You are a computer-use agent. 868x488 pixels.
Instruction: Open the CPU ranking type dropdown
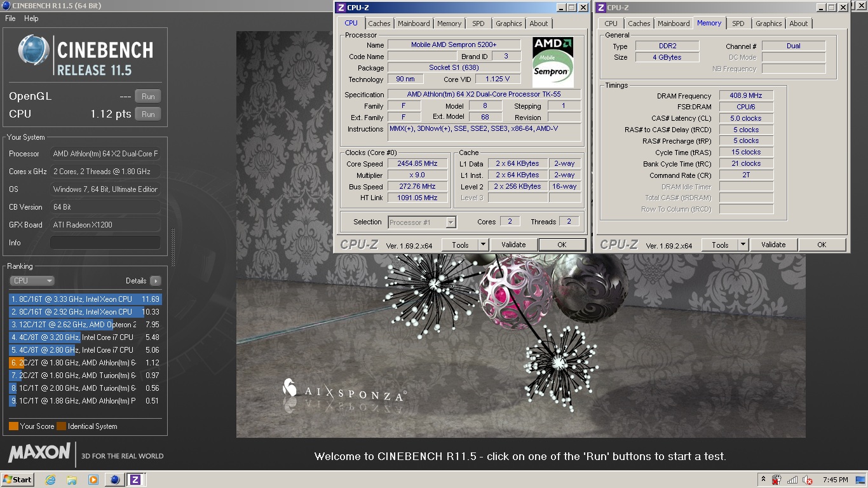pos(32,281)
